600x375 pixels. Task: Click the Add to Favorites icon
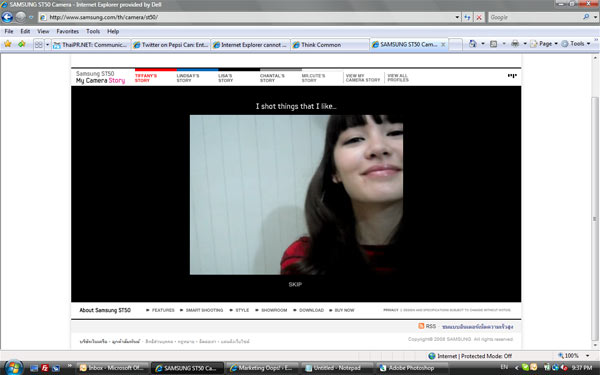pyautogui.click(x=21, y=44)
